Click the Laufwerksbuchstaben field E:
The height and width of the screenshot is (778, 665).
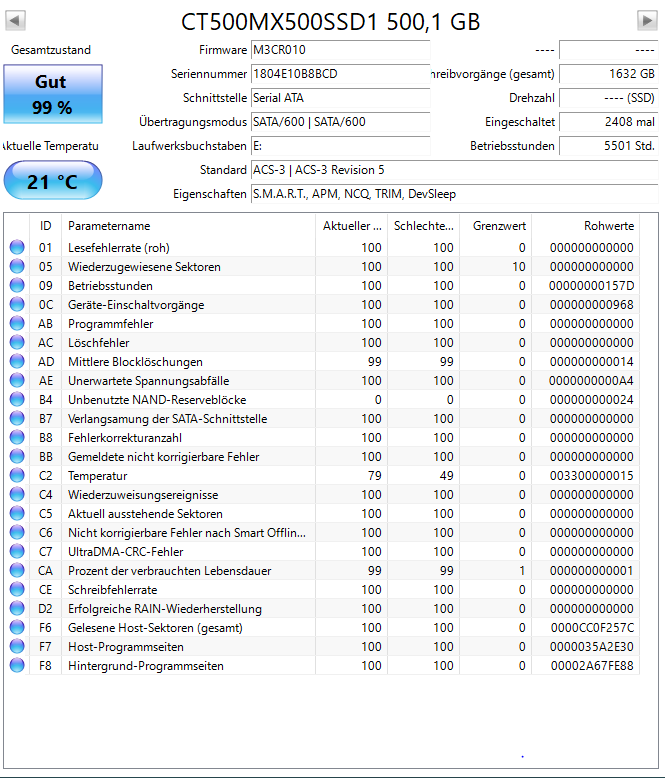coord(340,146)
